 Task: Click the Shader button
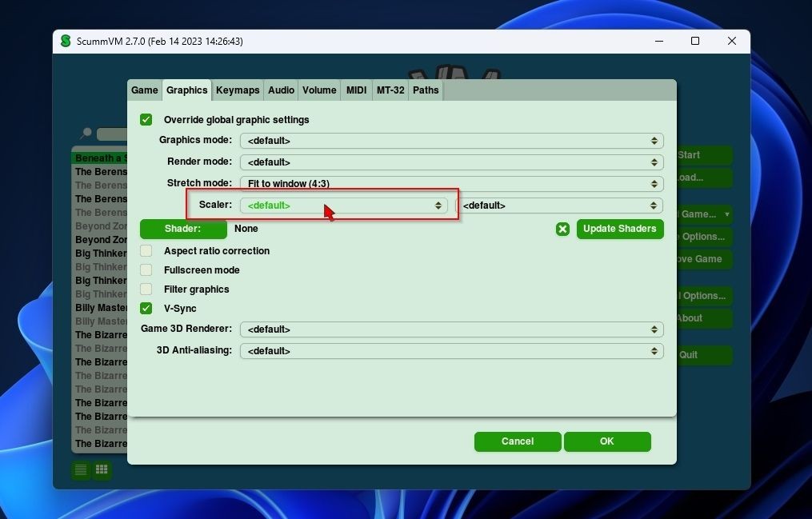pyautogui.click(x=183, y=229)
